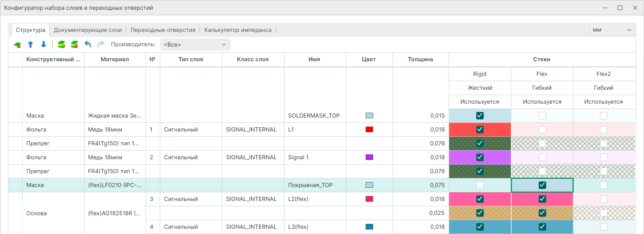Image resolution: width=644 pixels, height=234 pixels.
Task: Click the delete layer icon
Action: 17,45
